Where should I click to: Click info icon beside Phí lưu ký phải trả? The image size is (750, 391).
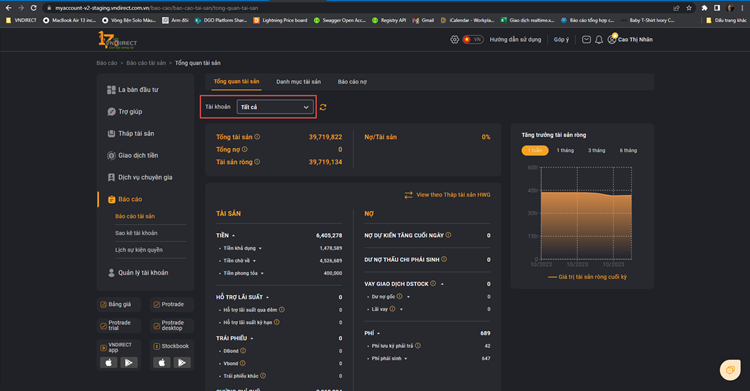(x=418, y=346)
